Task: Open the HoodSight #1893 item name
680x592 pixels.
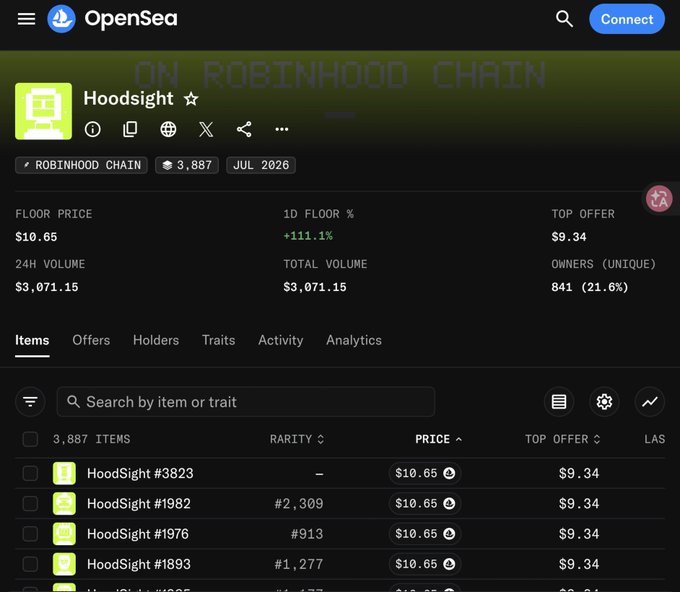Action: (x=139, y=564)
